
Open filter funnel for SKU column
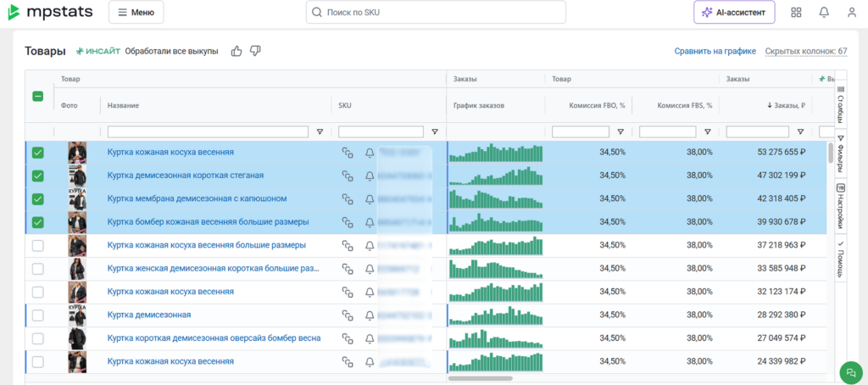(435, 131)
